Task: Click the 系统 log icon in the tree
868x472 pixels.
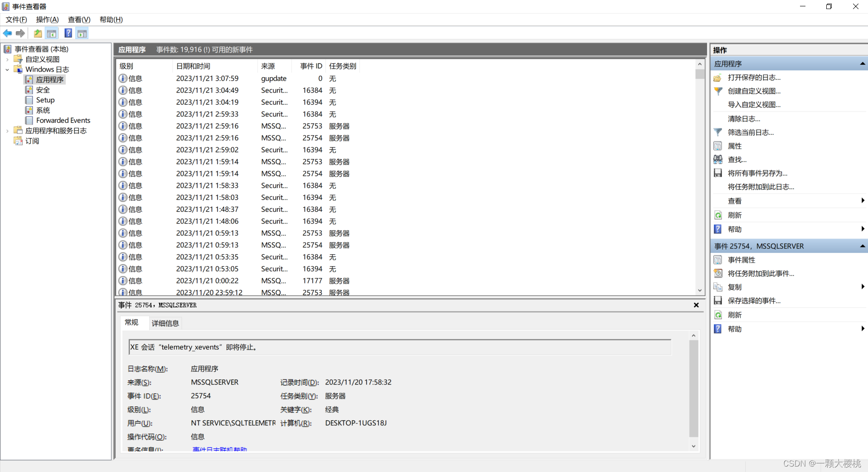Action: [x=29, y=110]
